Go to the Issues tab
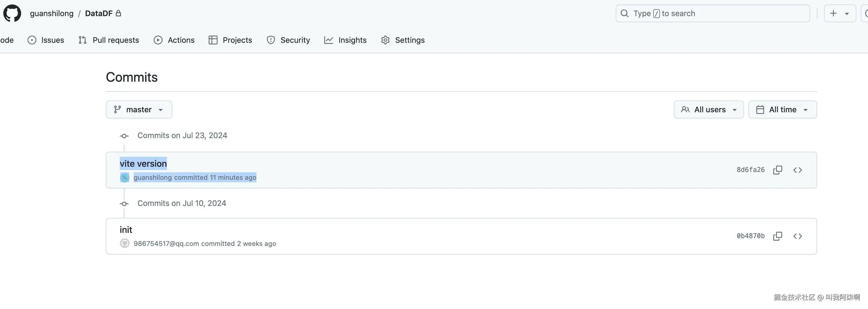The height and width of the screenshot is (309, 868). pos(46,40)
